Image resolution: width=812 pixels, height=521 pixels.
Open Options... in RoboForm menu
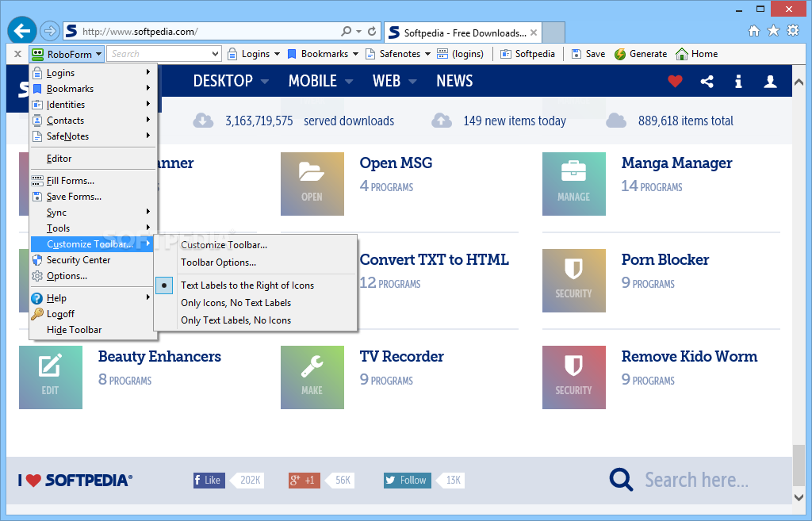(x=92, y=276)
